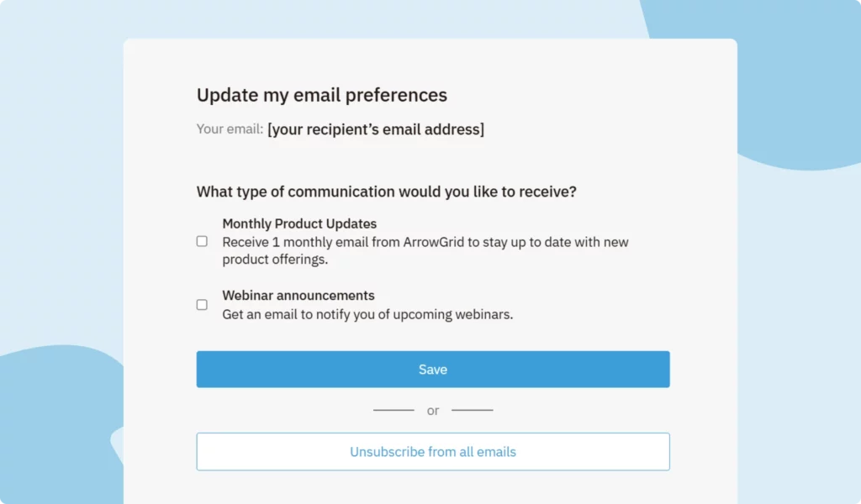
Task: Click the blue shape at bottom left
Action: point(59,420)
